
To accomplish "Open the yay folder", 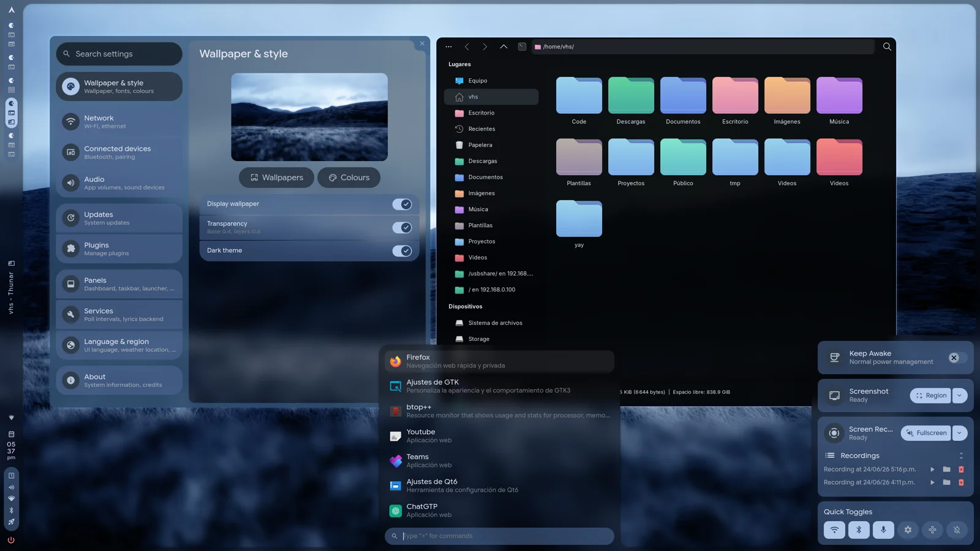I will click(x=579, y=219).
